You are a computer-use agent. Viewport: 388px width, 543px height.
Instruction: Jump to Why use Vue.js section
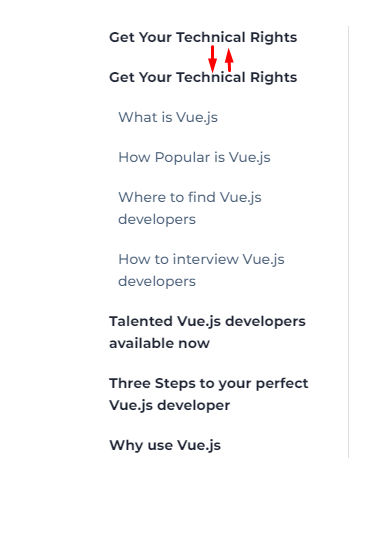click(x=165, y=445)
